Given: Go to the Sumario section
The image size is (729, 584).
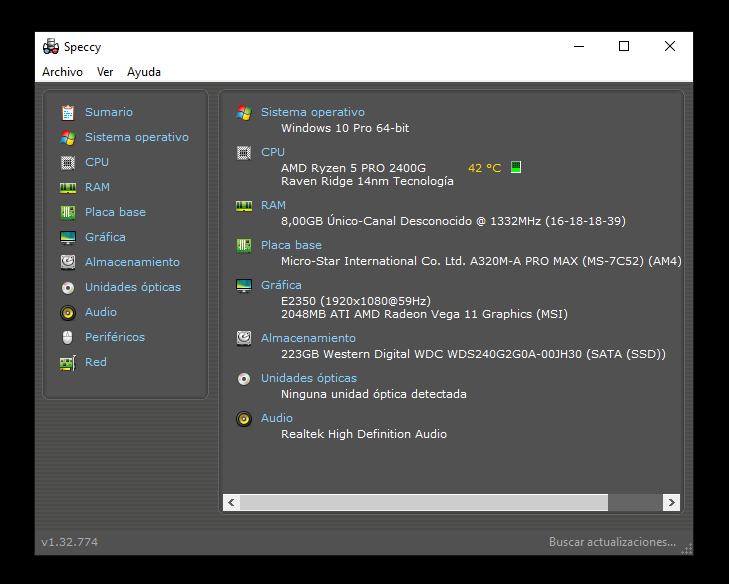Looking at the screenshot, I should coord(109,112).
